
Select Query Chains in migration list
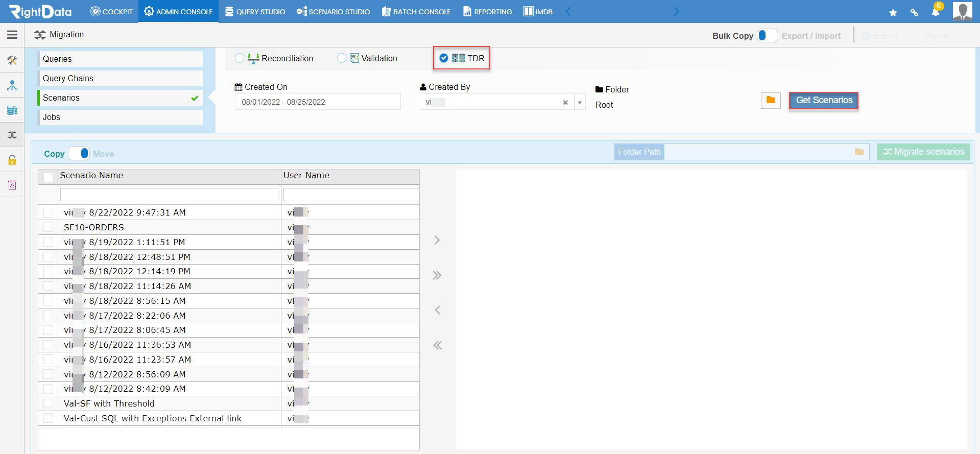pos(120,78)
